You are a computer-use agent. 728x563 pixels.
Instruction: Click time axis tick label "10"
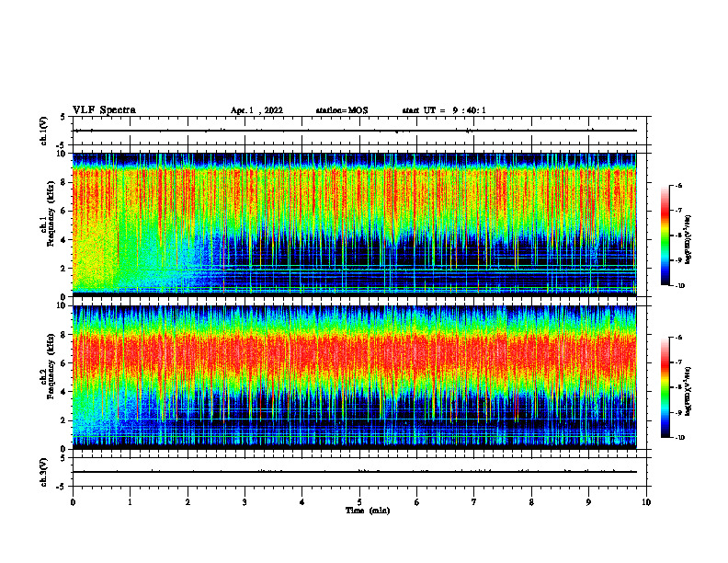point(646,502)
